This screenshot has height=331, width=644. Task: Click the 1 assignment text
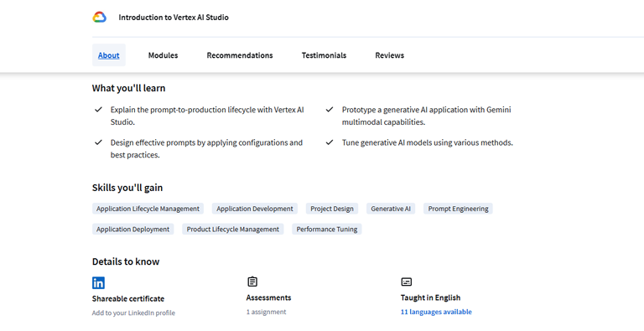(266, 312)
